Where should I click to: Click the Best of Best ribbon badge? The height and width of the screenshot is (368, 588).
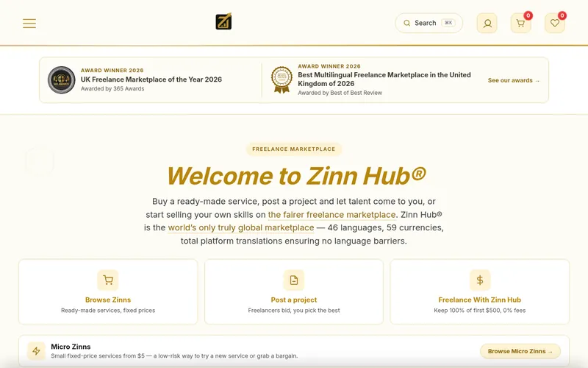point(282,79)
